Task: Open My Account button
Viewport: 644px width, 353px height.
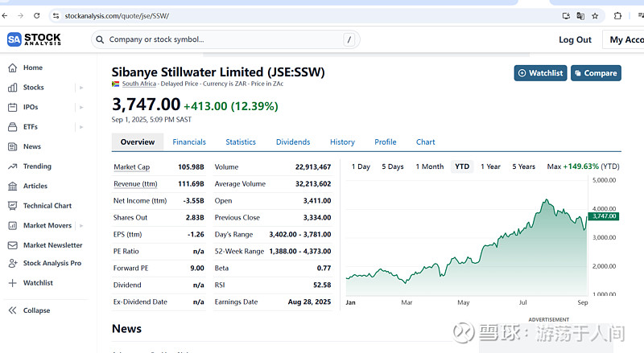Action: point(623,40)
